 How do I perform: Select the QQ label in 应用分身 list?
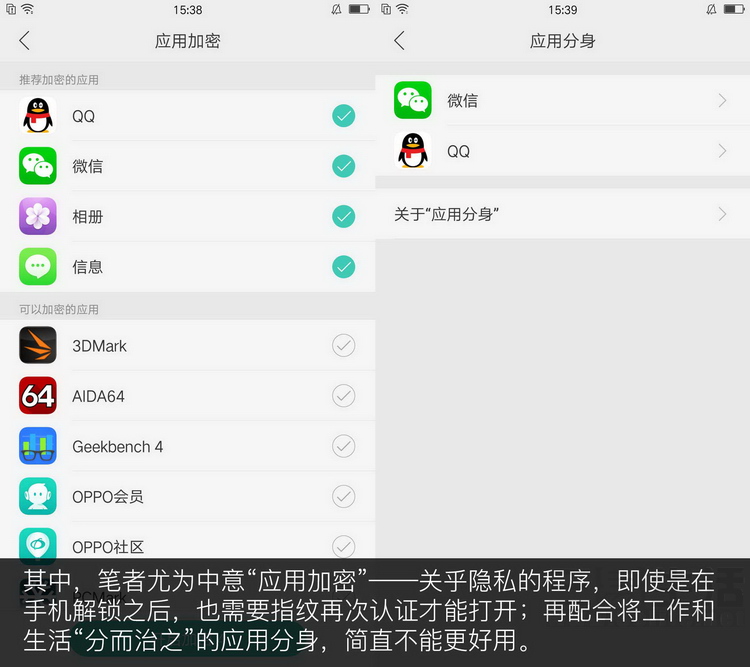pos(458,151)
